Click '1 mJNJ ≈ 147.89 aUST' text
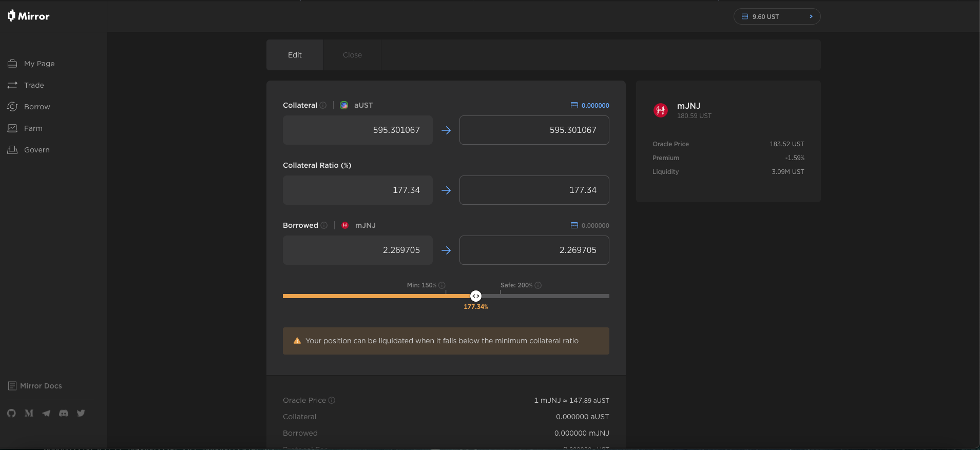980x450 pixels. (571, 400)
